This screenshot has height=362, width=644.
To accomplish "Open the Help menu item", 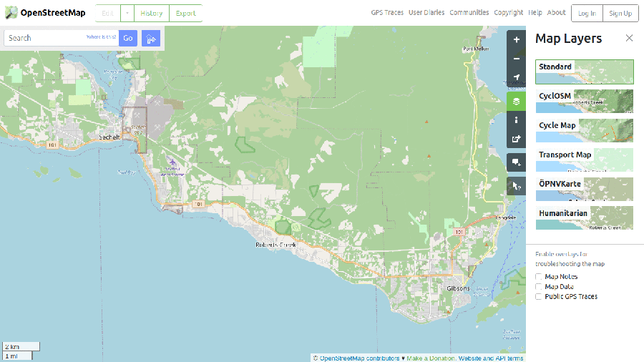I will [535, 12].
